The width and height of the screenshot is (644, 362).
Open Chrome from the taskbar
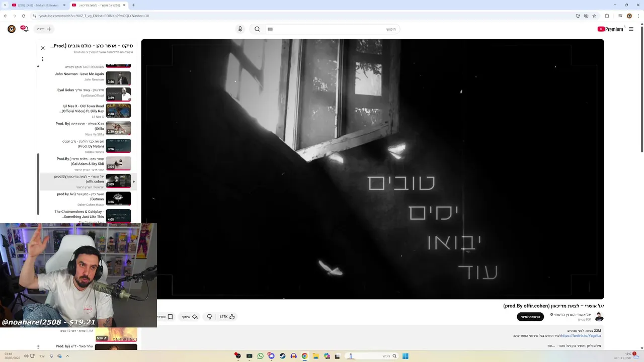[x=304, y=356]
